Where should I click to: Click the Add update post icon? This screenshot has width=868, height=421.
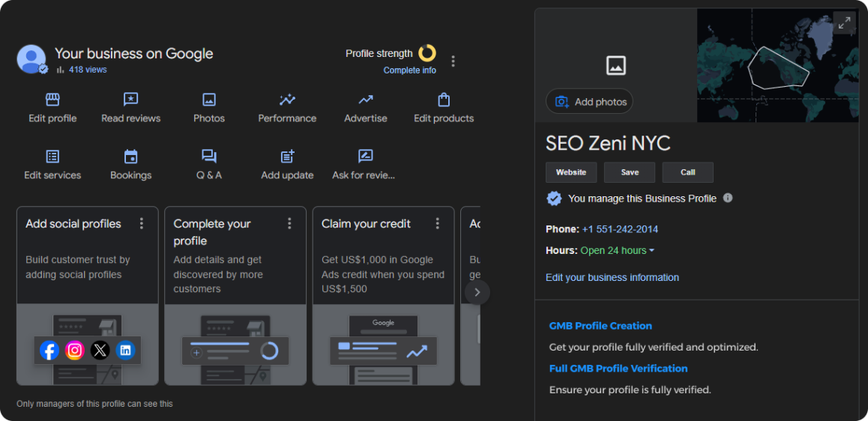[287, 157]
